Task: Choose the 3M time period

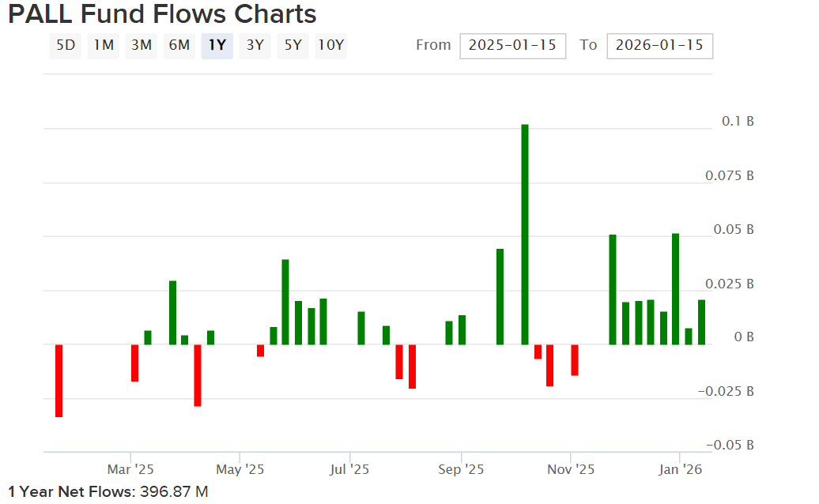Action: tap(142, 46)
